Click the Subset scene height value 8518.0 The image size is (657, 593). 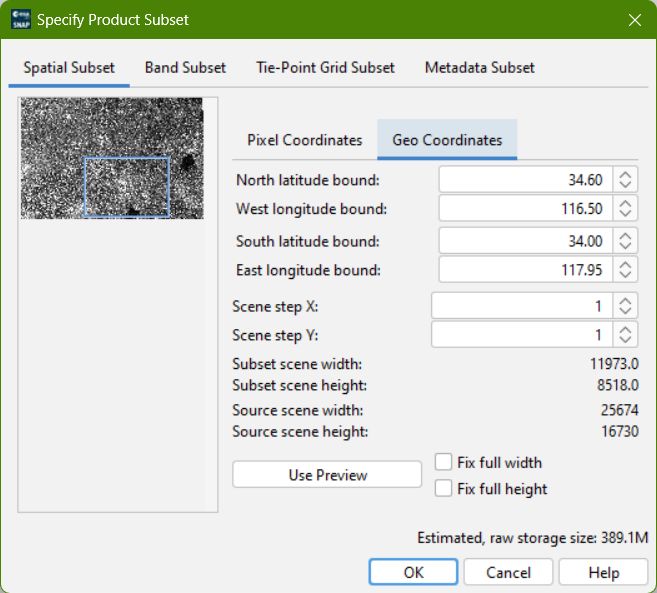[x=618, y=385]
